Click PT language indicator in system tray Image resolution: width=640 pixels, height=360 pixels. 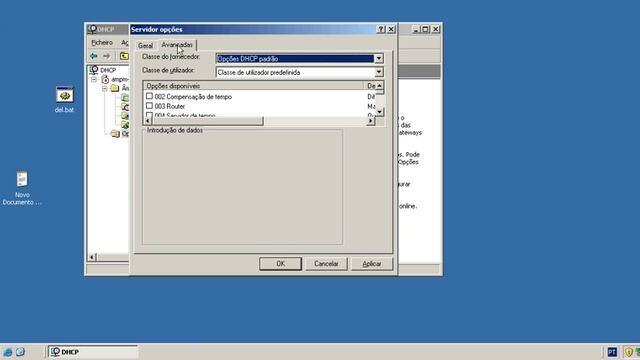[612, 352]
